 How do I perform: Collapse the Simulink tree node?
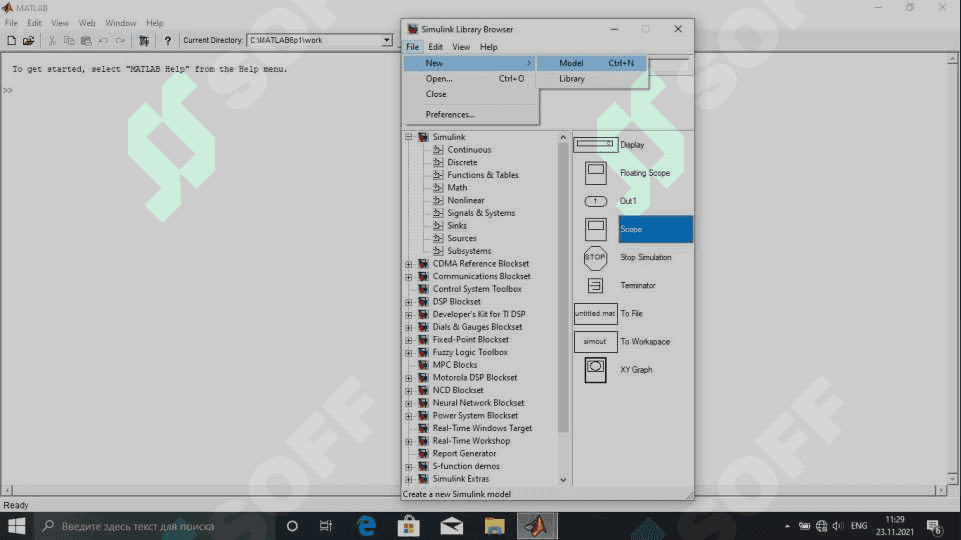pos(409,137)
